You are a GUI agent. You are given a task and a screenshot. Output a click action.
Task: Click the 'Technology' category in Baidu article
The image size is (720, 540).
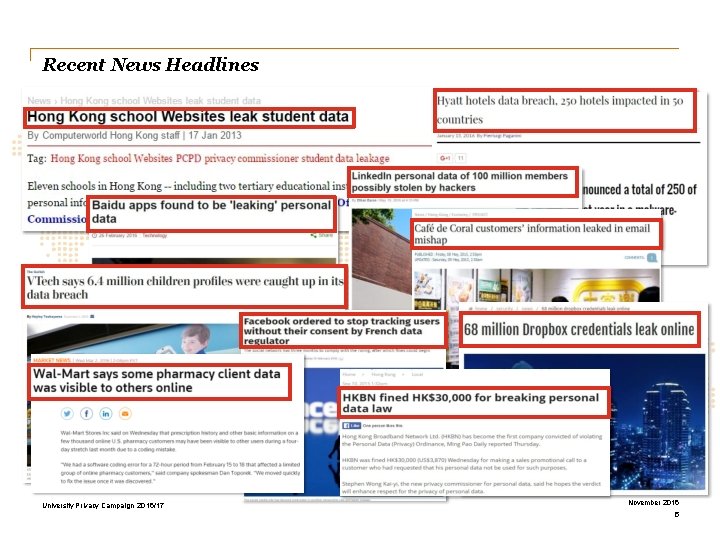pyautogui.click(x=155, y=236)
